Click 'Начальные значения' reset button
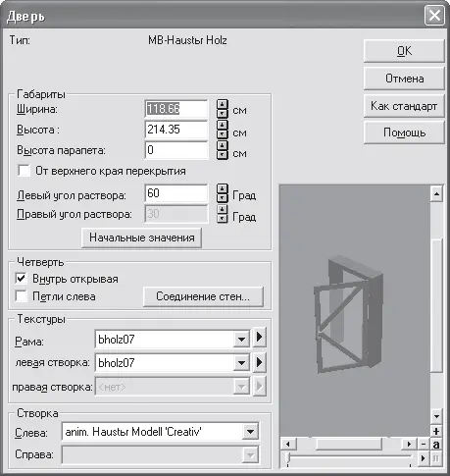 pyautogui.click(x=141, y=238)
